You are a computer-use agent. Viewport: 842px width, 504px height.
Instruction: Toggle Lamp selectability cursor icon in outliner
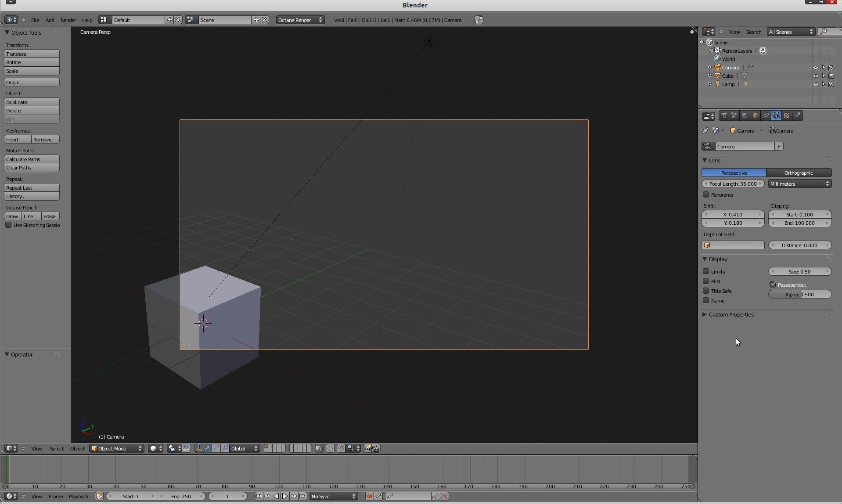824,84
